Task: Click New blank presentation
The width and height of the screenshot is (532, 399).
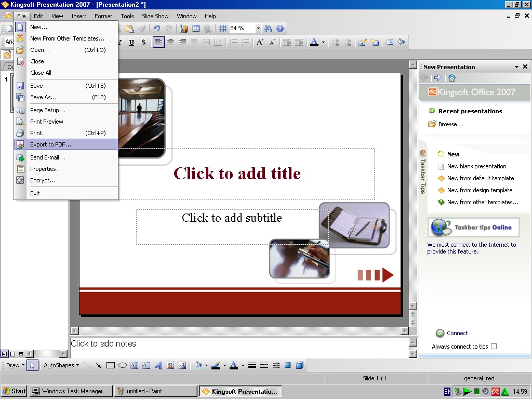Action: [x=476, y=166]
